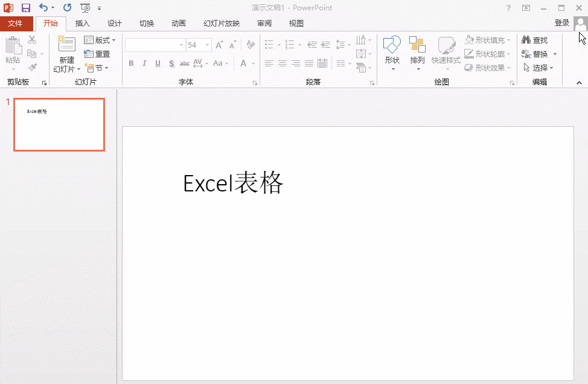The width and height of the screenshot is (588, 384).
Task: Start slideshow from beginning icon
Action: (x=86, y=7)
